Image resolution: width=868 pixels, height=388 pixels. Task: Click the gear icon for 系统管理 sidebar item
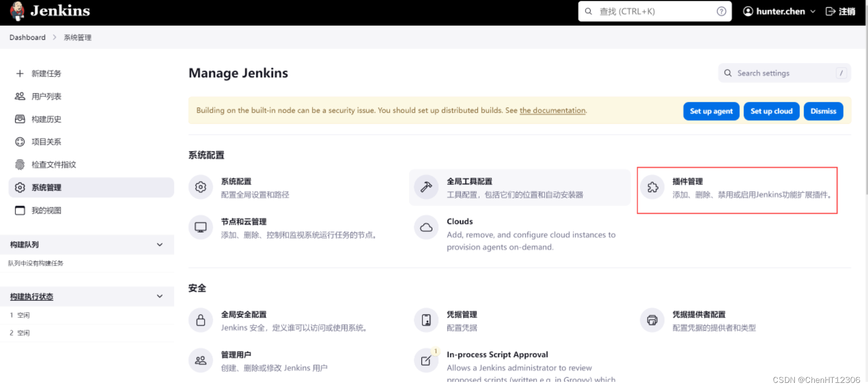click(x=20, y=187)
